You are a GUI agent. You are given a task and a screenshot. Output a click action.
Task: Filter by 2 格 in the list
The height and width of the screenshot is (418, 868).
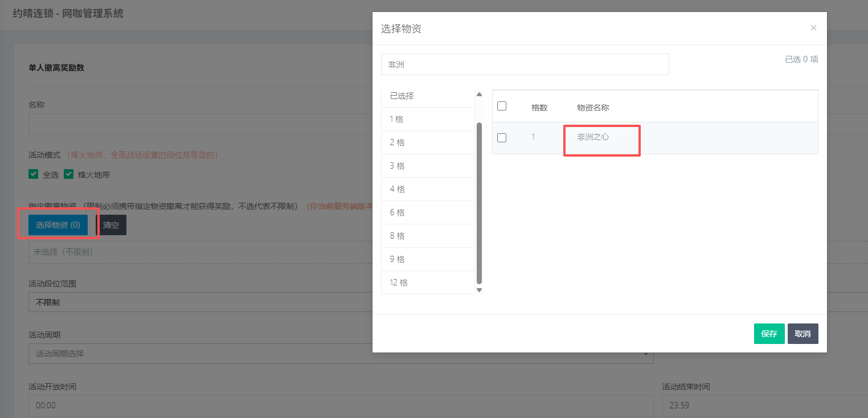[x=428, y=143]
